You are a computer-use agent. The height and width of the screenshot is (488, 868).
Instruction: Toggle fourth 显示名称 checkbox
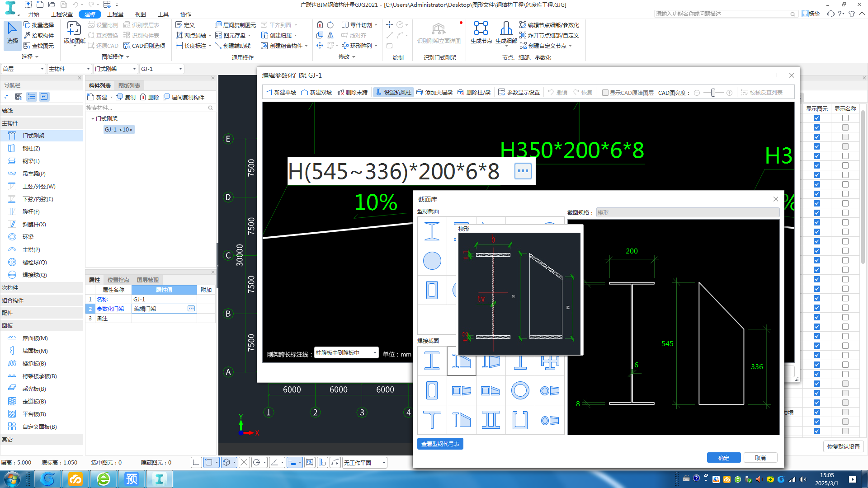pos(845,146)
